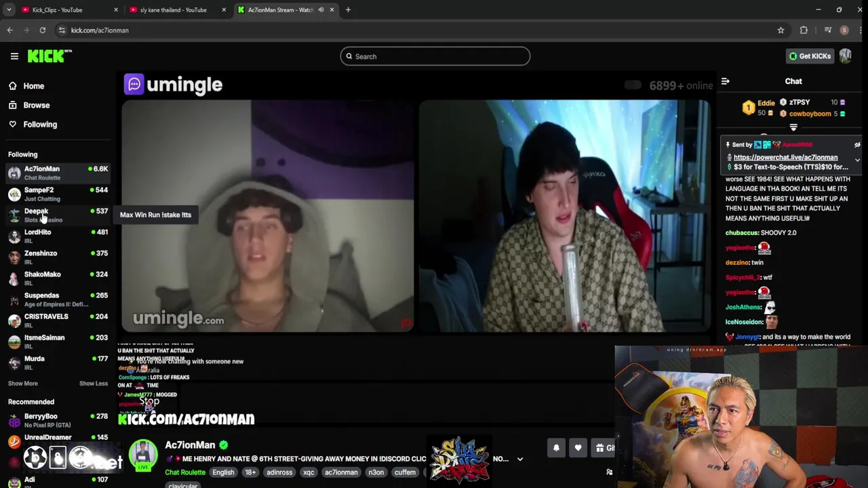Collapse the chat panel with the arrow icon
The width and height of the screenshot is (868, 488).
pos(725,81)
